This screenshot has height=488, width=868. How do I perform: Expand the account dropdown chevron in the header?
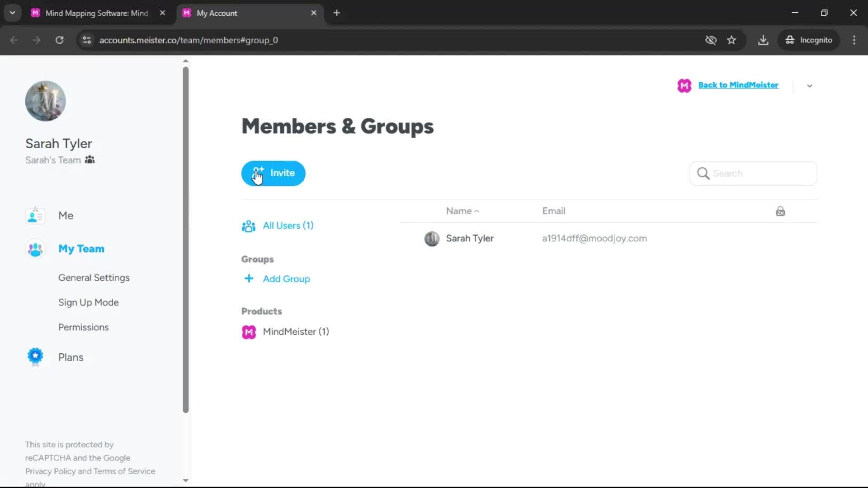click(810, 86)
